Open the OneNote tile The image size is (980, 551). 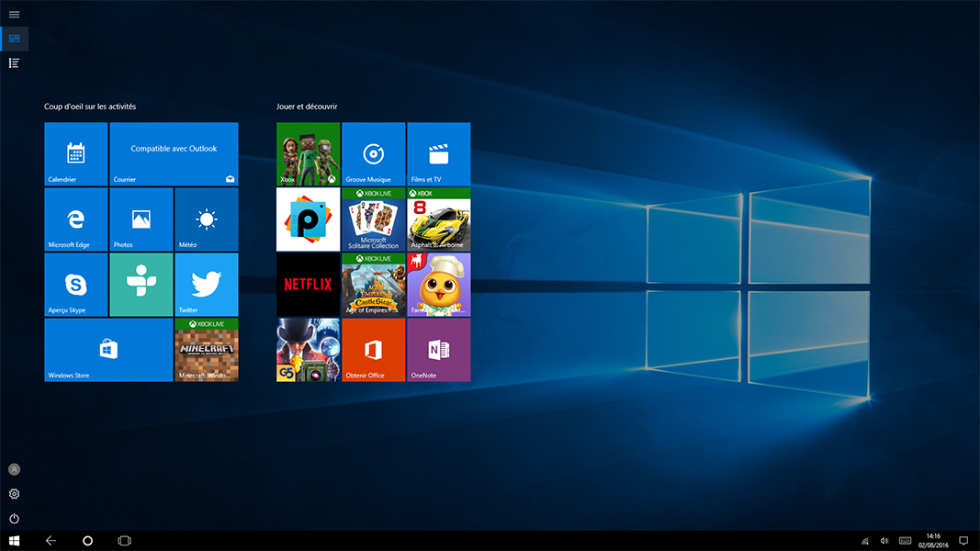coord(439,350)
